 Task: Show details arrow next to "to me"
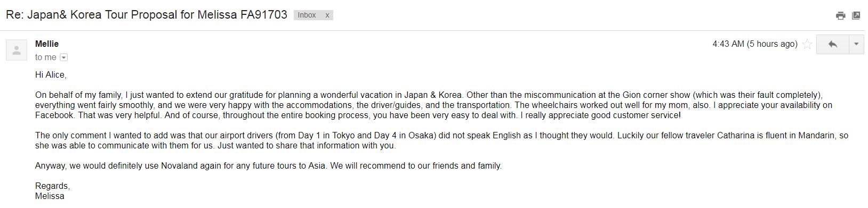[x=64, y=57]
